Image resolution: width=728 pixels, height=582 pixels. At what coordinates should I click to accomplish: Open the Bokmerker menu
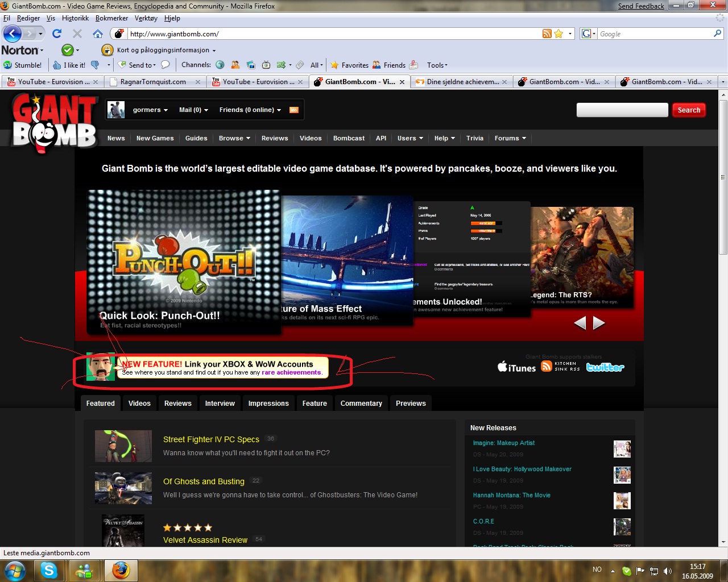click(x=111, y=18)
